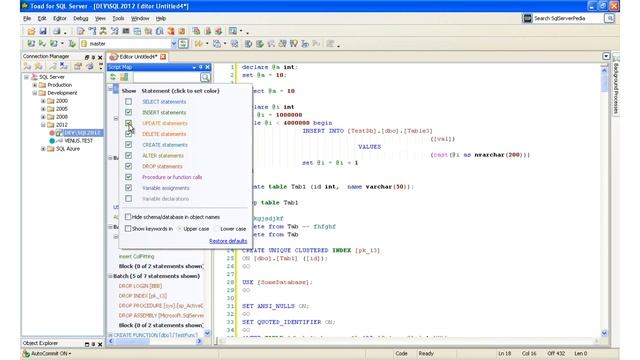
Task: Set color for Procedure or function calls label
Action: (x=172, y=177)
